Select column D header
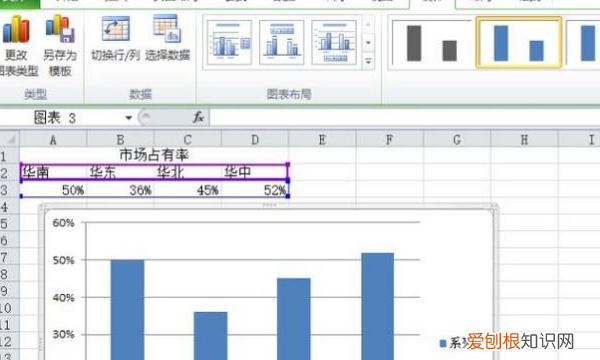 pos(255,140)
